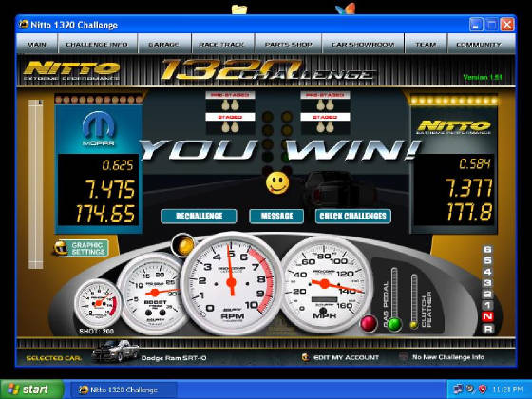Image resolution: width=532 pixels, height=399 pixels.
Task: Select gear 2 on the shifter
Action: (x=487, y=294)
